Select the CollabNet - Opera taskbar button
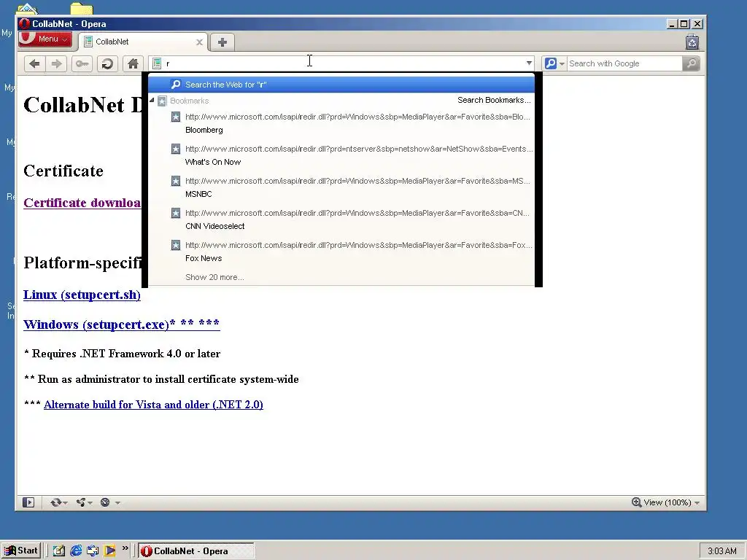This screenshot has width=747, height=560. (x=196, y=551)
